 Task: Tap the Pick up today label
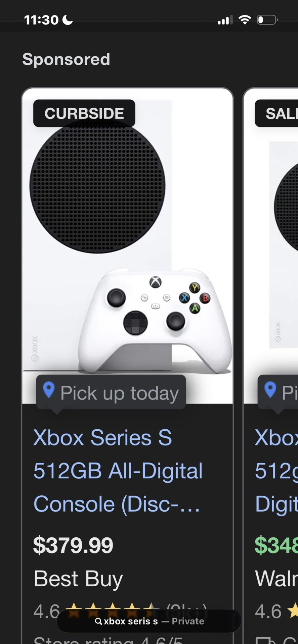point(119,393)
